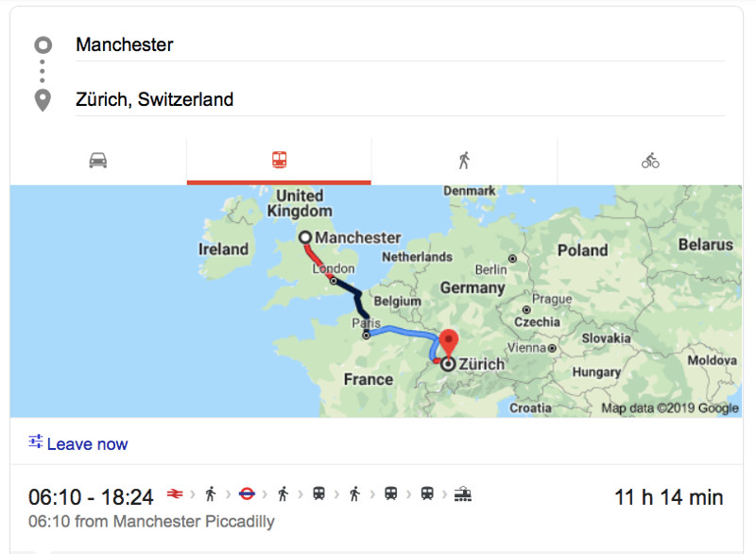Open the 06:10 - 18:24 route details
Viewport: 756px width, 554px height.
coord(91,497)
